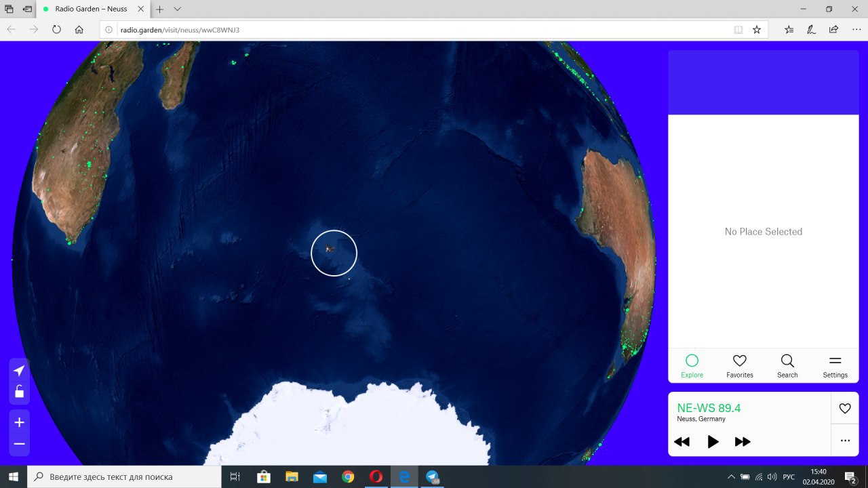Open Telegram from the taskbar
The width and height of the screenshot is (868, 488).
(x=432, y=477)
